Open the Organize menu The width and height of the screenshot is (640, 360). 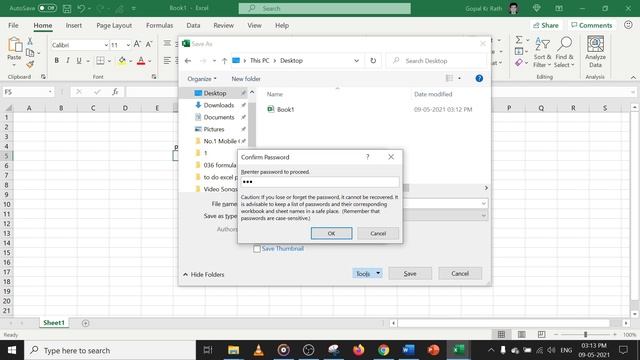(x=202, y=79)
